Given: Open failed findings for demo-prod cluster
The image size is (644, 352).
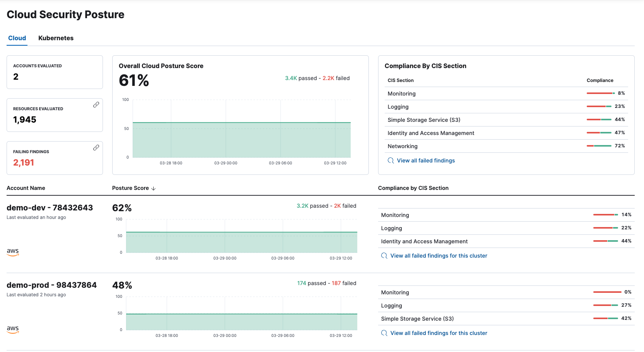Looking at the screenshot, I should [x=438, y=333].
